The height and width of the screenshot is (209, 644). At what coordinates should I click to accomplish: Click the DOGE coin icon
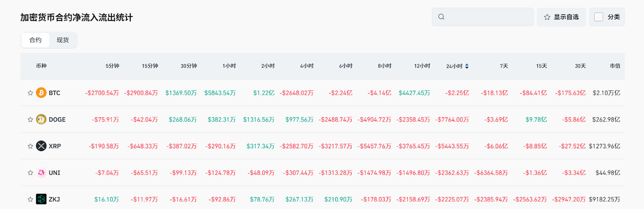coord(41,120)
